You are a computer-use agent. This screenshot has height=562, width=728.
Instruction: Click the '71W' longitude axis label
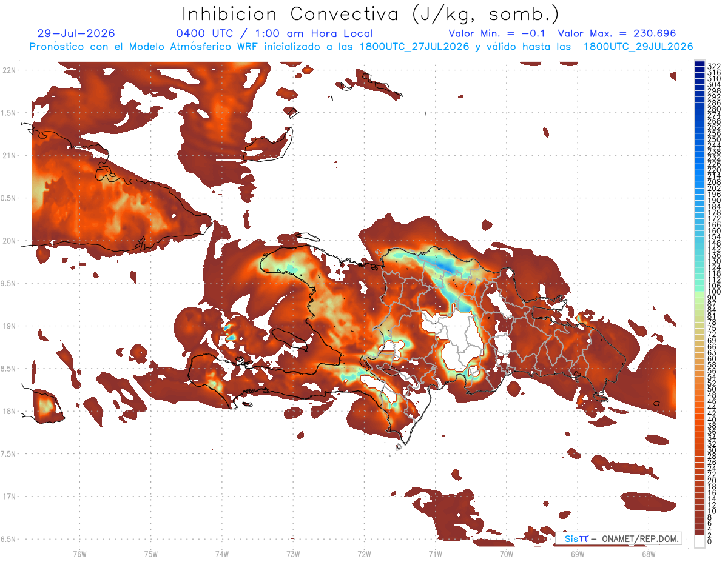[x=435, y=554]
